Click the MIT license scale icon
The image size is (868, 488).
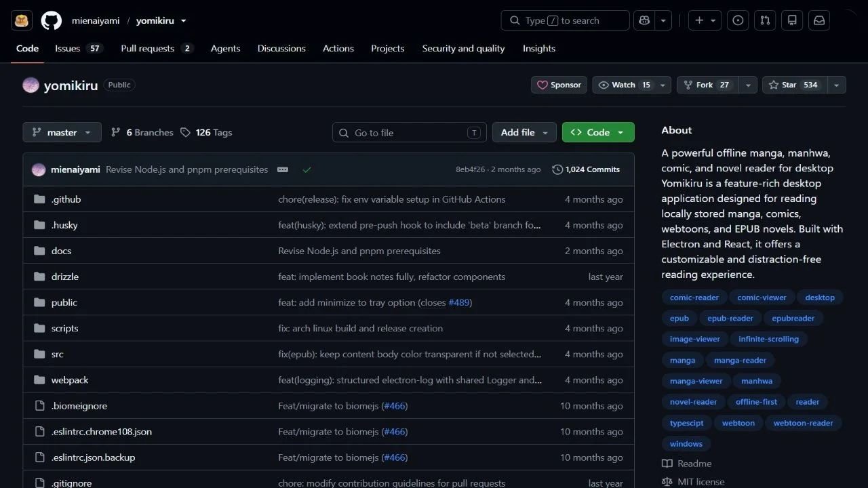click(667, 482)
